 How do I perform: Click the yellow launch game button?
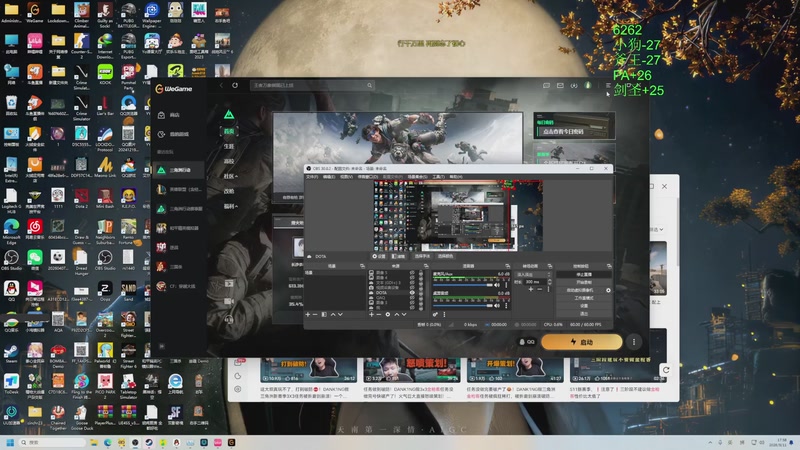point(582,342)
